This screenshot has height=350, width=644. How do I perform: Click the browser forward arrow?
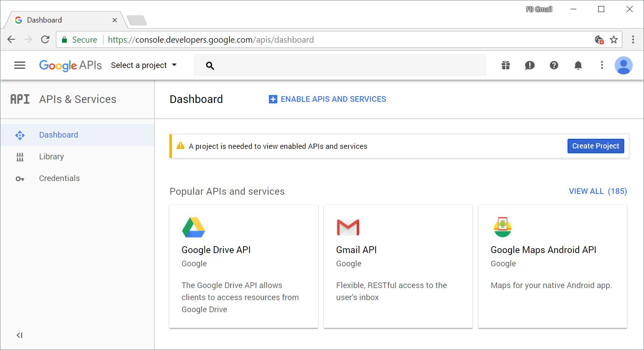pos(28,39)
